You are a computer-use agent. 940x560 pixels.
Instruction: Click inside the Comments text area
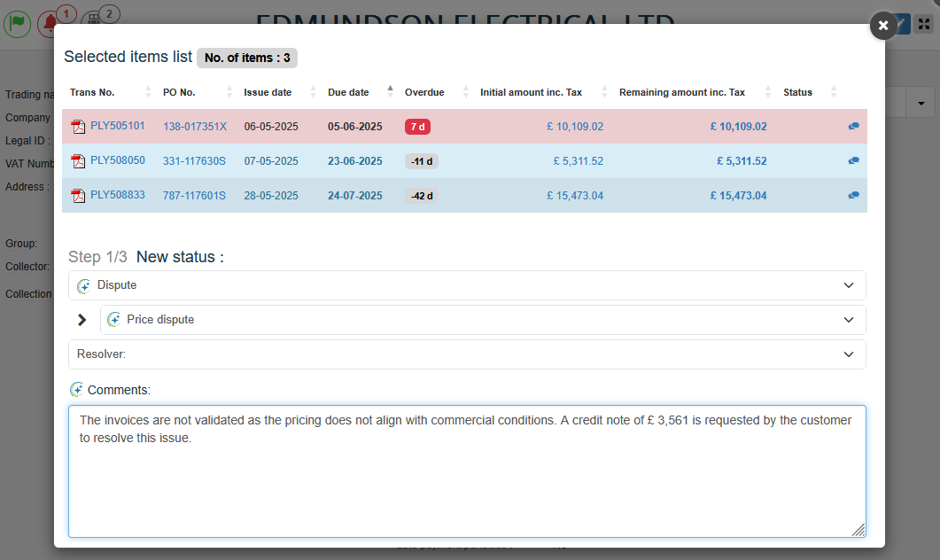[x=467, y=478]
